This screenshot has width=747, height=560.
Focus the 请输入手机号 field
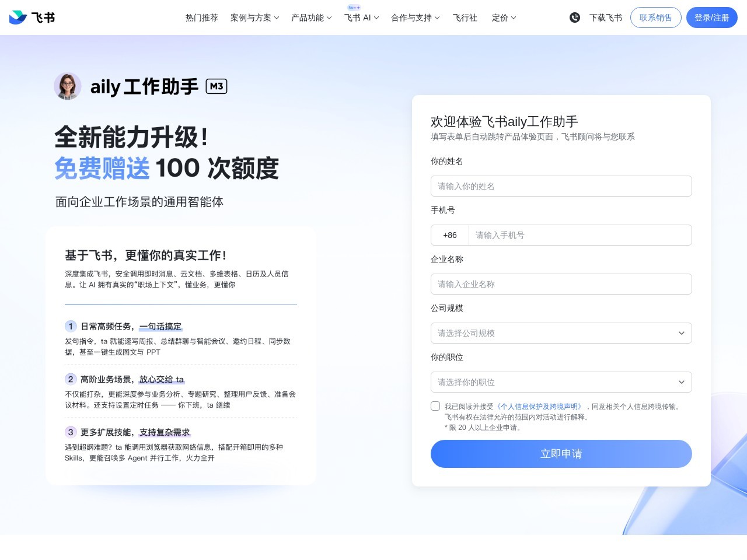(x=580, y=235)
